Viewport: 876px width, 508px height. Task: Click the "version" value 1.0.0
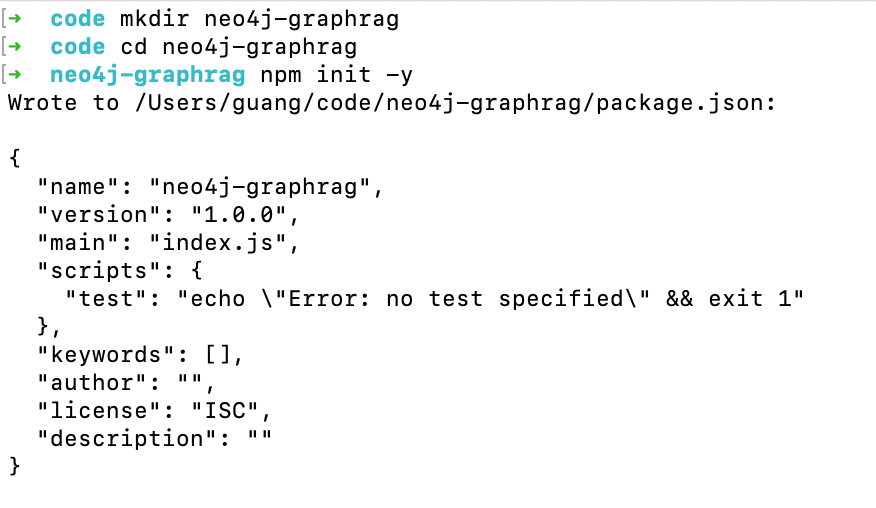tap(239, 215)
